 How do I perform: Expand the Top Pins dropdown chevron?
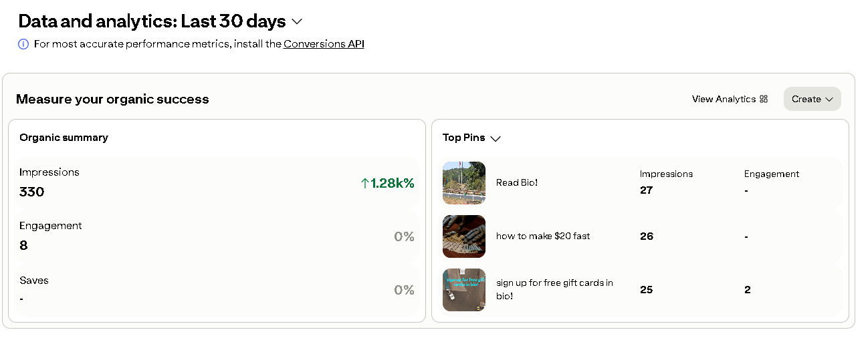point(496,139)
